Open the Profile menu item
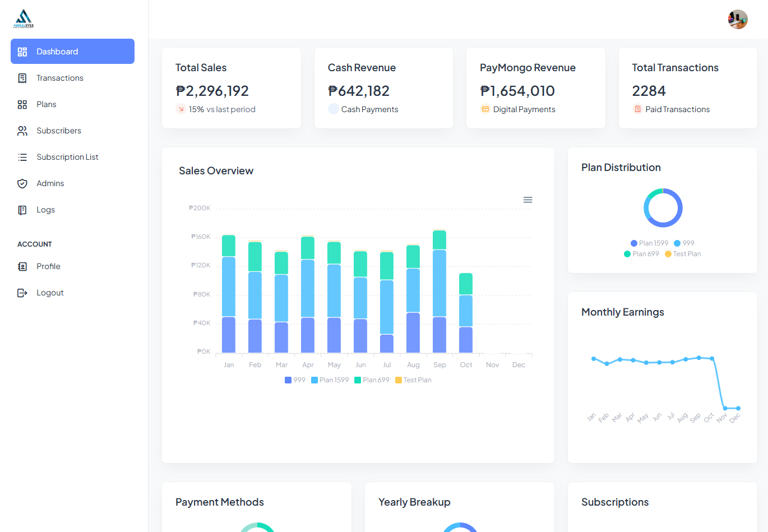 [48, 266]
